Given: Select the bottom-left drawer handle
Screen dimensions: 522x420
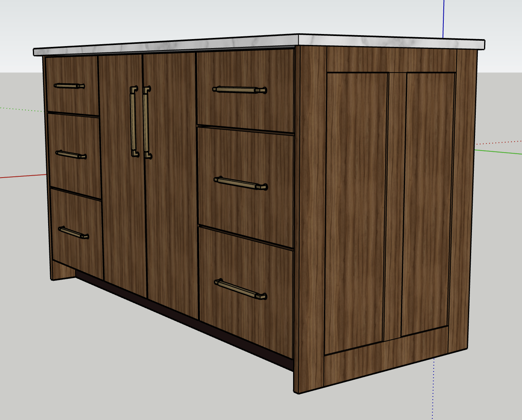Looking at the screenshot, I should tap(73, 232).
